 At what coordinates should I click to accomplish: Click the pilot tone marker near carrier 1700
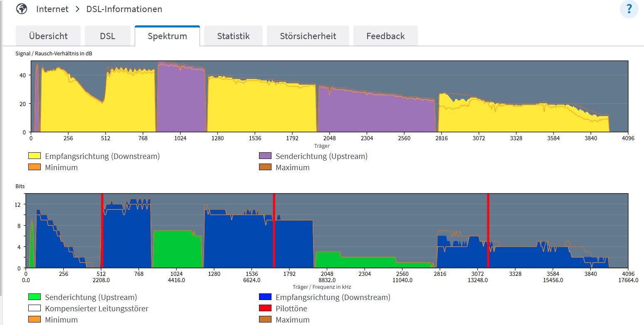274,231
